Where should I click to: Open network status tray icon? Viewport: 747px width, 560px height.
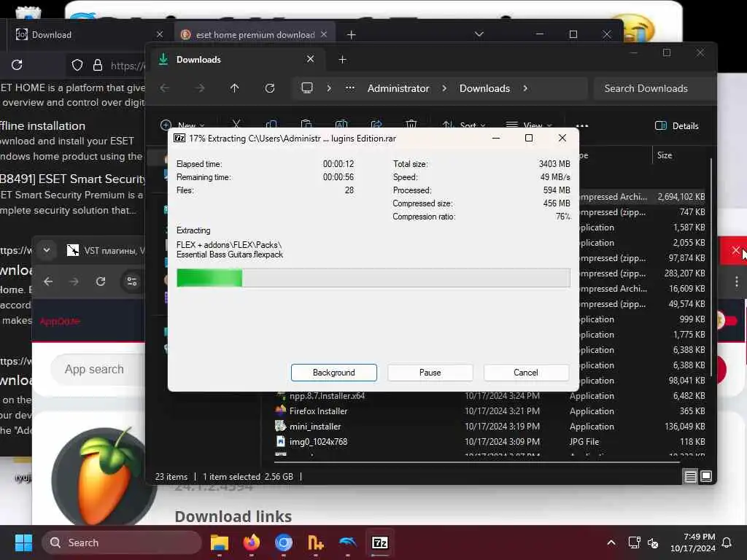click(x=634, y=542)
